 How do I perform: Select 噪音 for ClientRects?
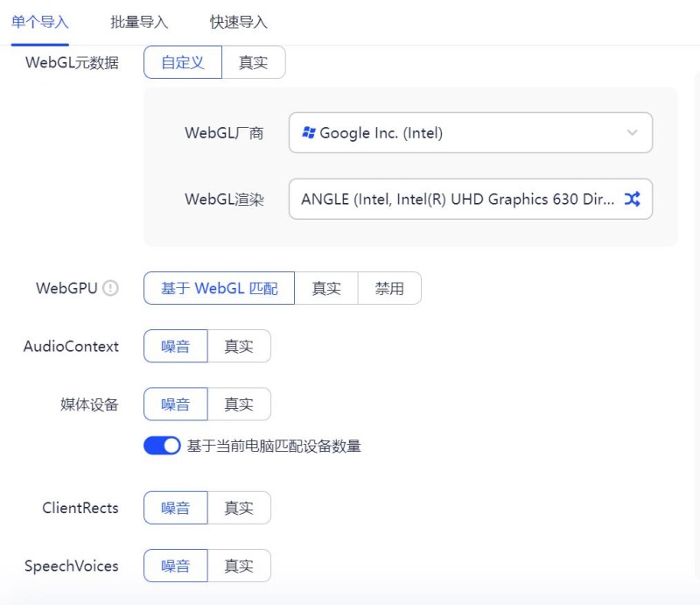point(176,508)
